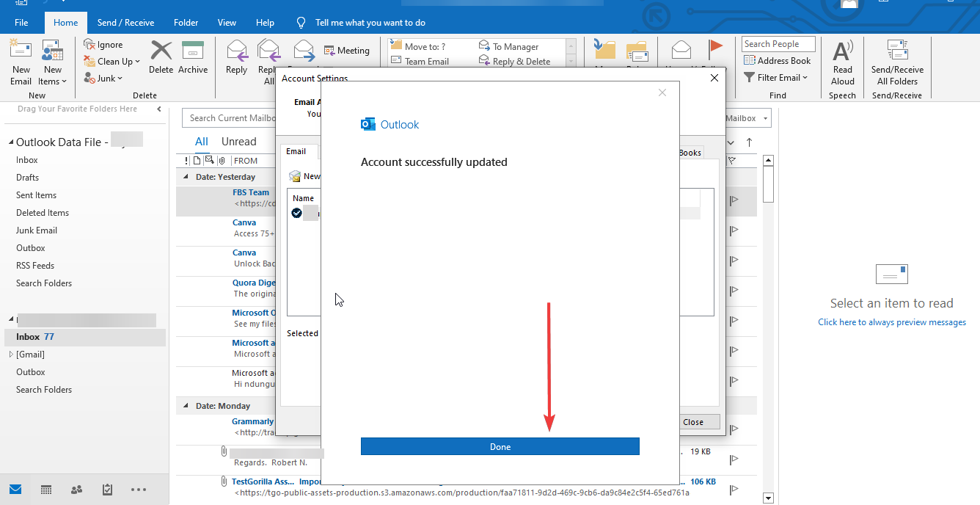This screenshot has width=980, height=505.
Task: Open the Send / Receive tab
Action: [x=125, y=22]
